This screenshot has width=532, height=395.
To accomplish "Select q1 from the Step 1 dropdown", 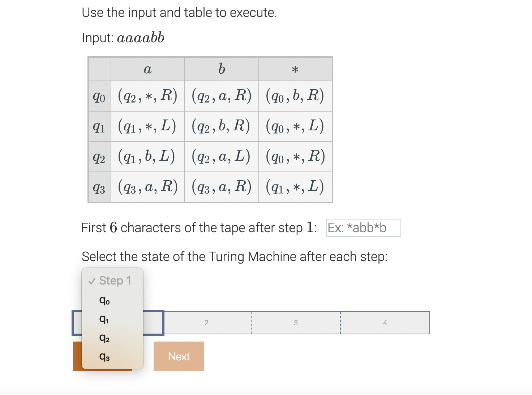I will [104, 319].
